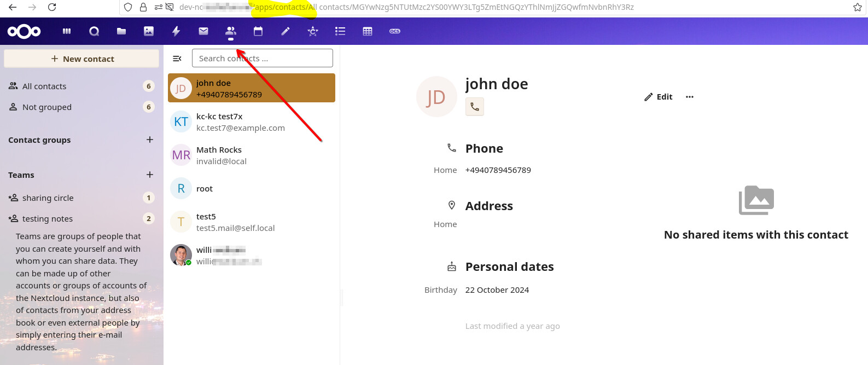
Task: Open the Mail envelope icon
Action: pyautogui.click(x=203, y=31)
